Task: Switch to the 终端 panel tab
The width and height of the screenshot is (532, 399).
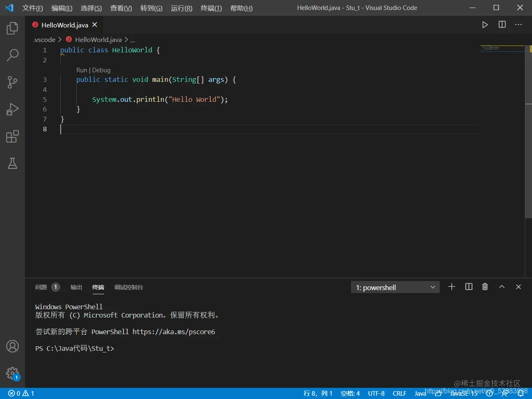Action: click(98, 287)
